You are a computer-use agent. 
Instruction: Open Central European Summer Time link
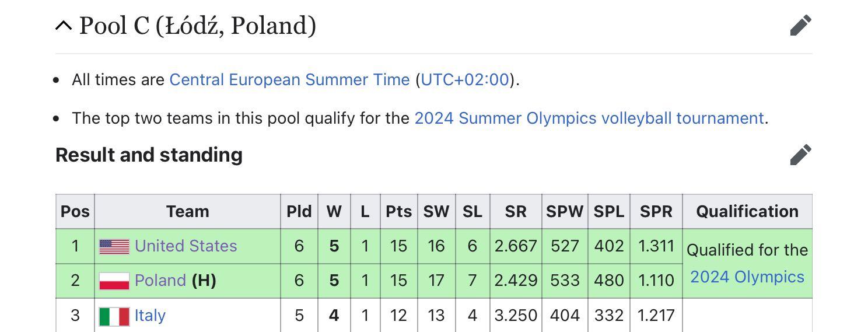(x=289, y=80)
